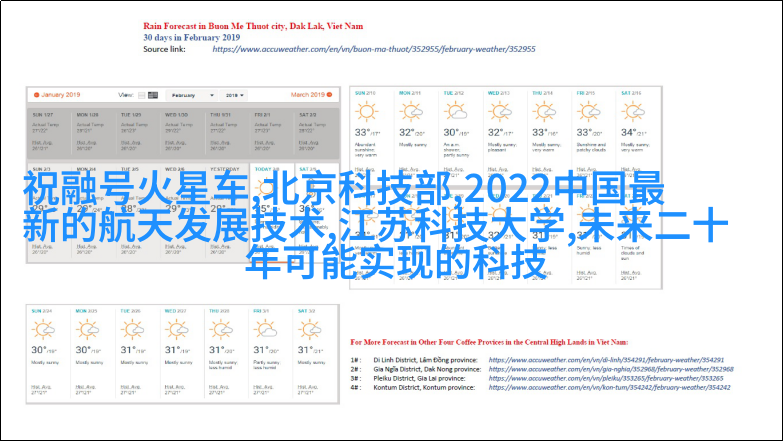The width and height of the screenshot is (784, 442).
Task: Click the SUN 2/3 day header
Action: 41,169
